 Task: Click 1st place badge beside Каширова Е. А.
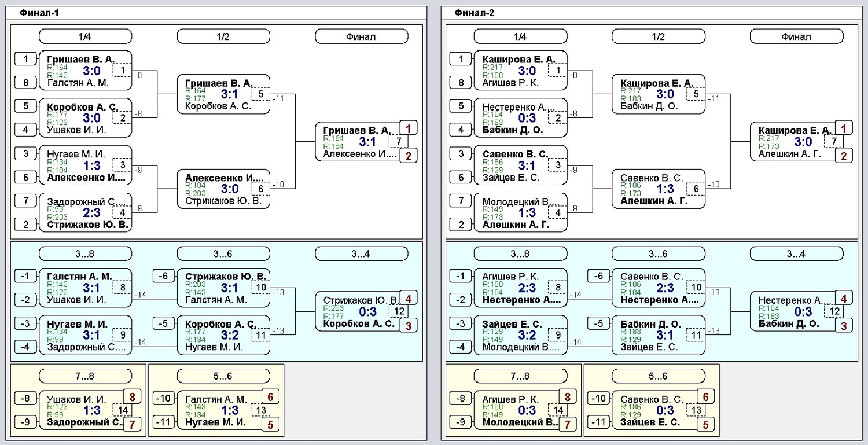coord(843,128)
